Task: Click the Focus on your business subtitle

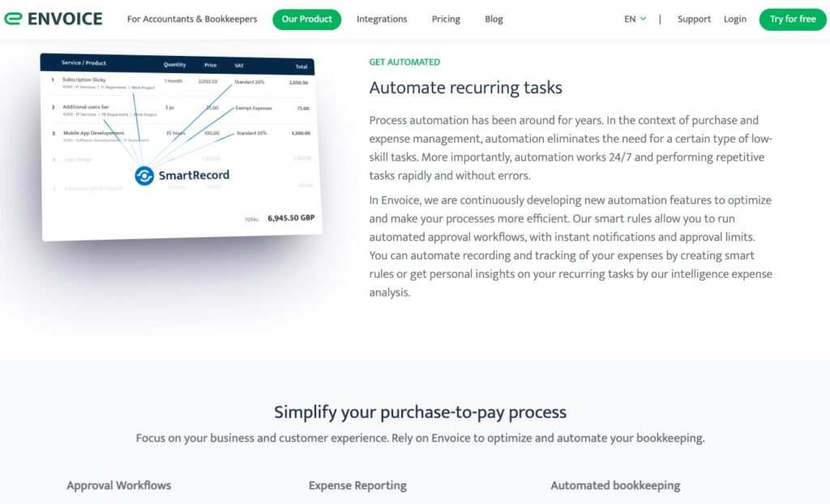Action: coord(421,438)
